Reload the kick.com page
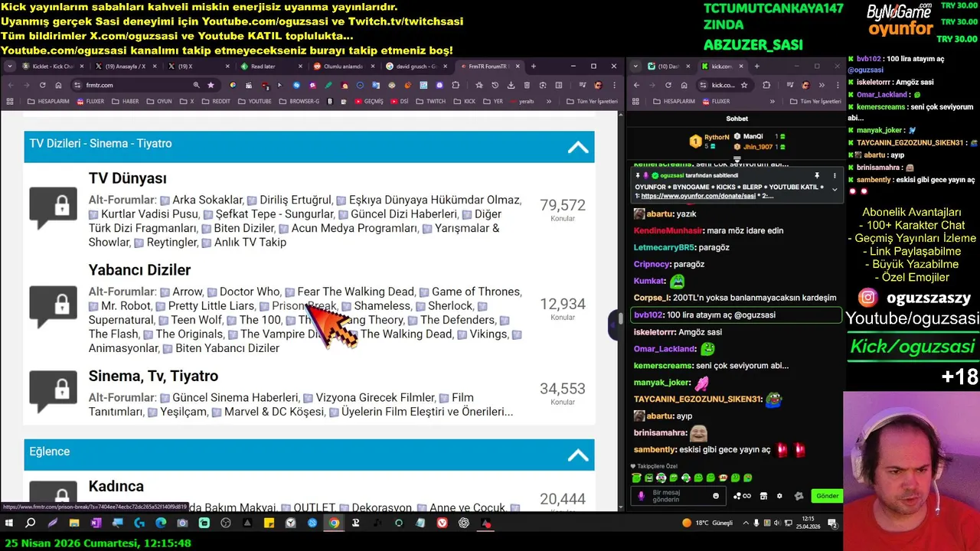This screenshot has width=980, height=551. [x=668, y=85]
